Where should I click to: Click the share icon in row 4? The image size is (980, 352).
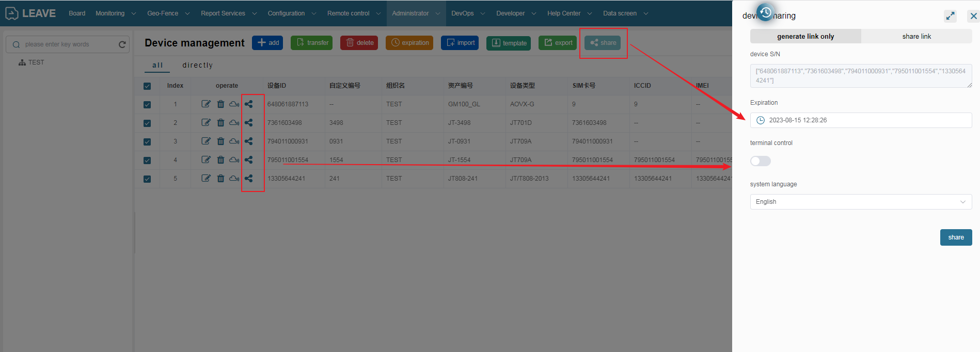(248, 160)
